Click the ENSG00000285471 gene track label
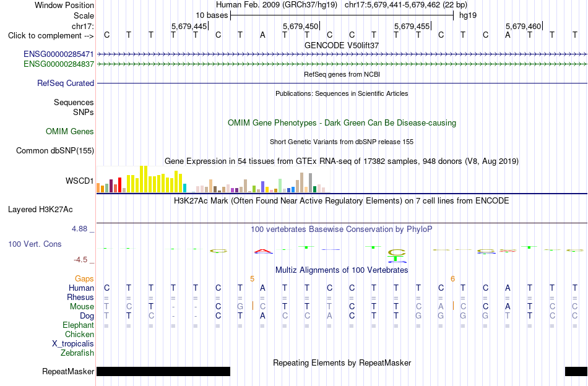The image size is (588, 386). [59, 54]
